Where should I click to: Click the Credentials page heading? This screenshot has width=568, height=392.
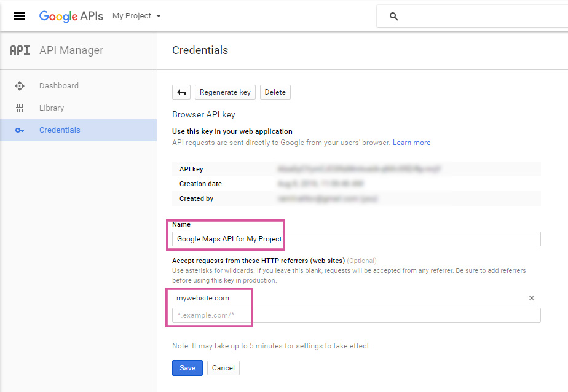pos(200,50)
